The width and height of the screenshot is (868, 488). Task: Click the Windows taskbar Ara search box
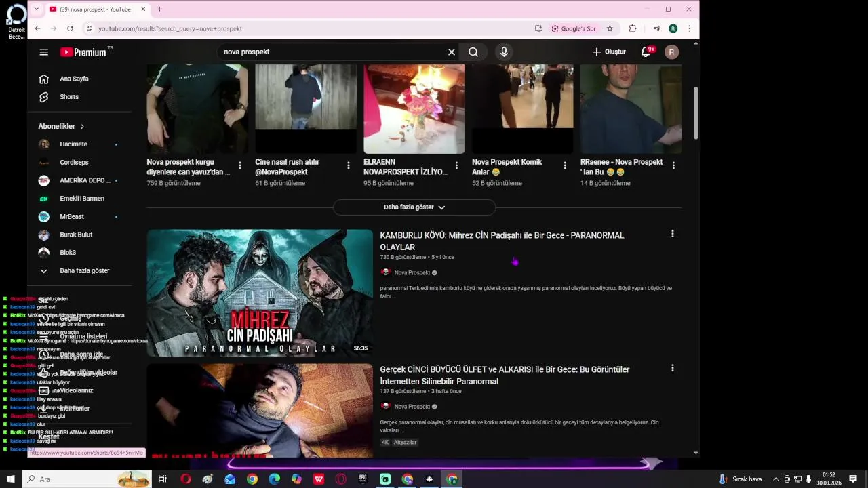pos(87,479)
